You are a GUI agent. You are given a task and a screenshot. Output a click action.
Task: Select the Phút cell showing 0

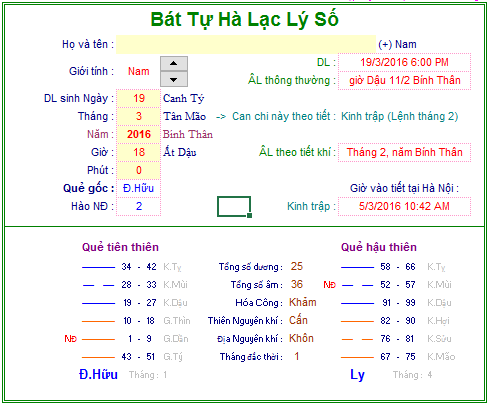[139, 170]
